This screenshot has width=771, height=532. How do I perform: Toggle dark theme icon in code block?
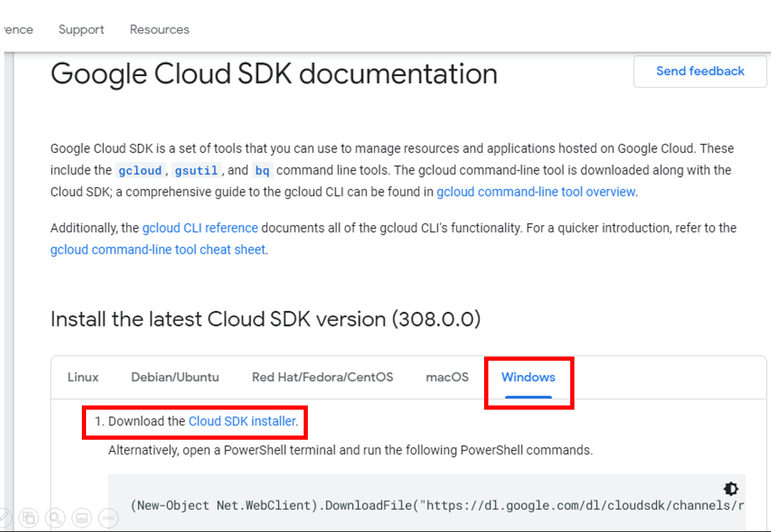(x=730, y=489)
